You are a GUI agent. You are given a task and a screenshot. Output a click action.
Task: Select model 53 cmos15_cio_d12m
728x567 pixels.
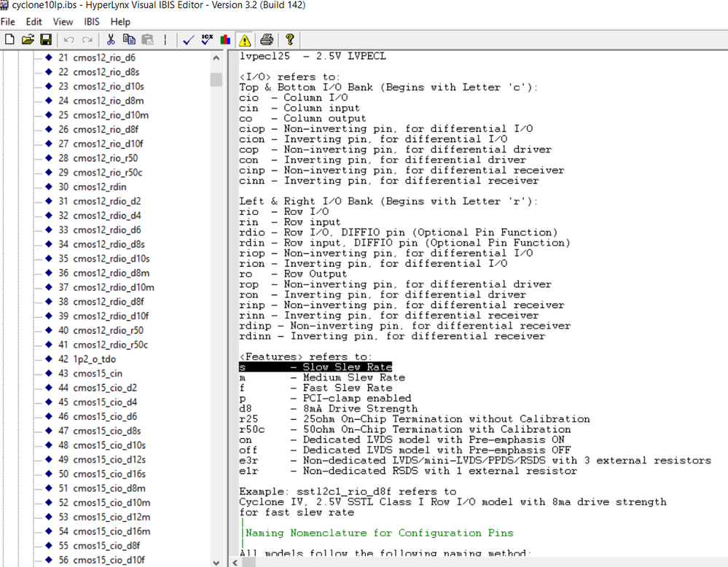(104, 517)
